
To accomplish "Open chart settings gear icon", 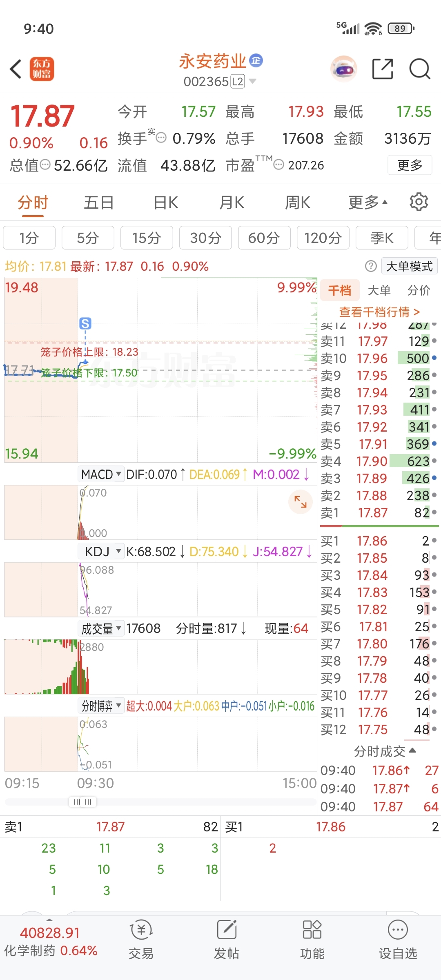I will (419, 202).
